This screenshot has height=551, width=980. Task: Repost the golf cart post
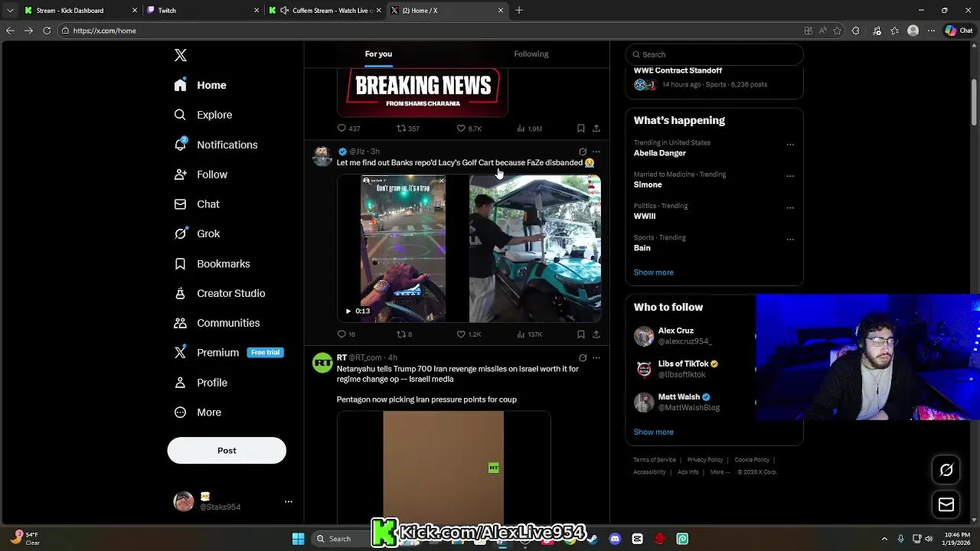pos(404,334)
